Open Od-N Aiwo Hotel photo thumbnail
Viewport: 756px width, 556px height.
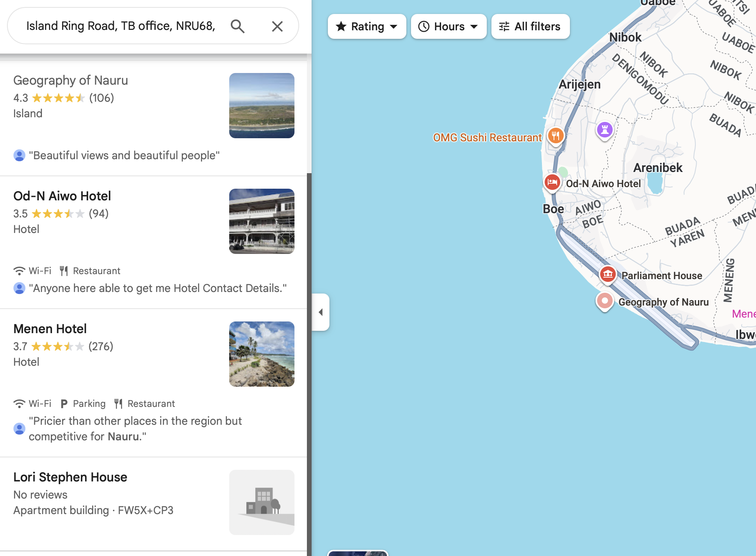click(x=262, y=221)
